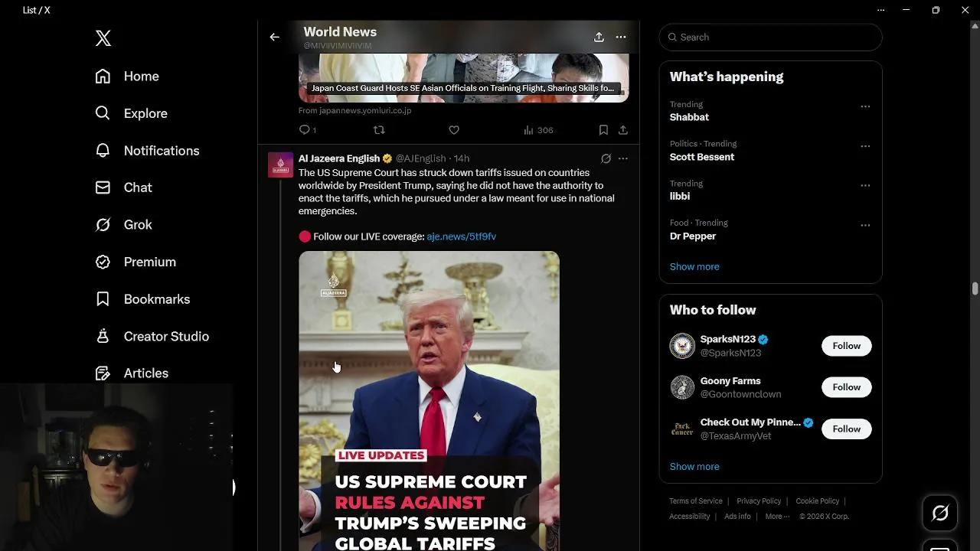
Task: View analytics showing 306 views
Action: click(x=538, y=130)
